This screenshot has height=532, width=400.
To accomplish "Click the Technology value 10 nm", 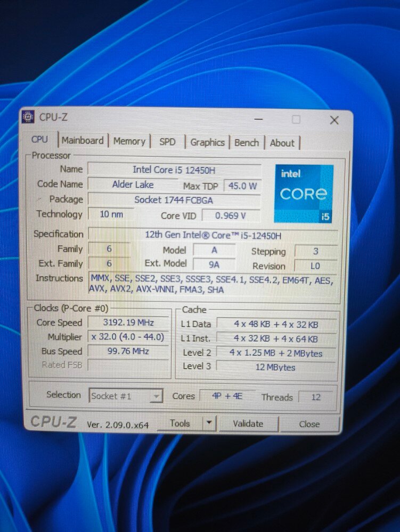I will coord(111,214).
